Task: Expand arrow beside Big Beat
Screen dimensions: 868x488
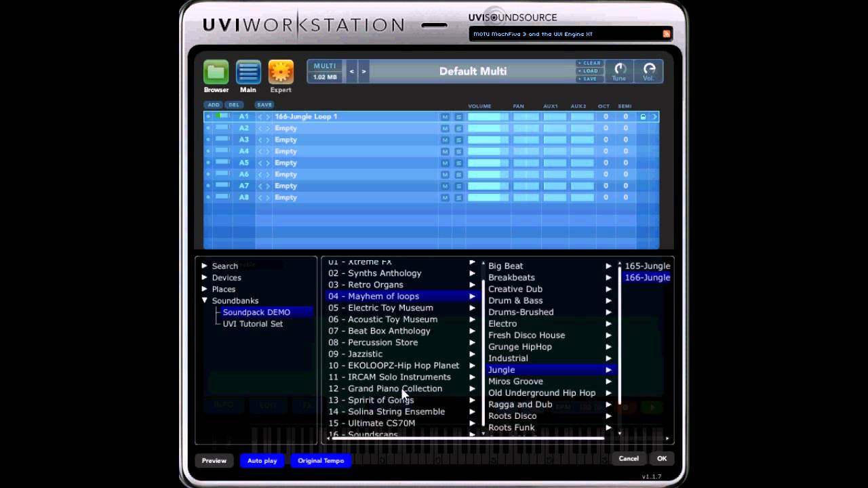Action: tap(608, 266)
